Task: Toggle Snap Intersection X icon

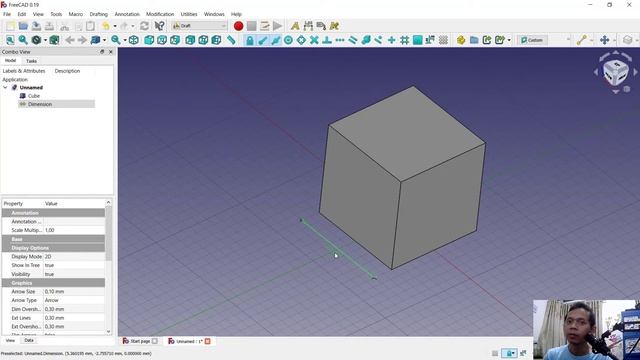Action: (314, 40)
